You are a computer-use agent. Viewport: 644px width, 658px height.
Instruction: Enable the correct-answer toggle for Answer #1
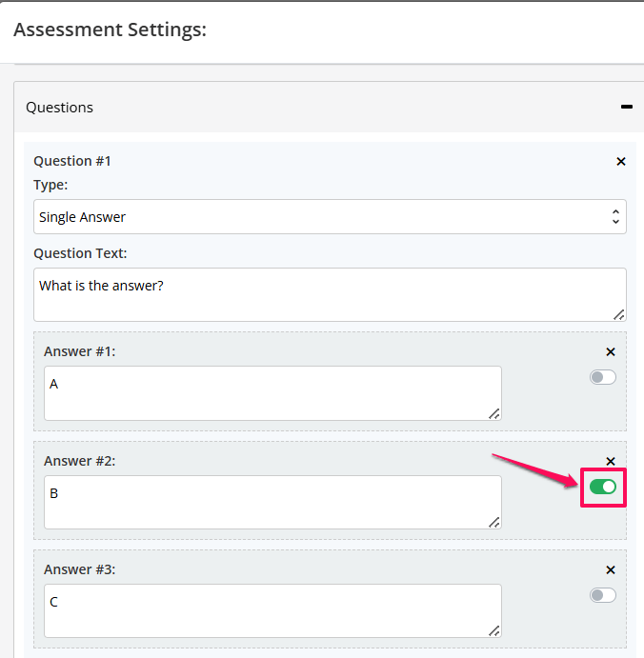pyautogui.click(x=603, y=377)
